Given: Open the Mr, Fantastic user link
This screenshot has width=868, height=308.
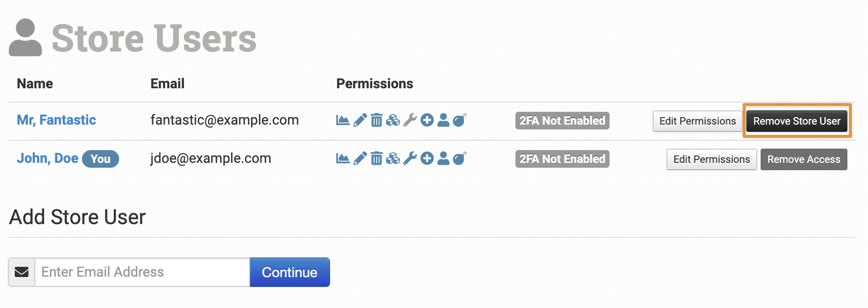Looking at the screenshot, I should pos(56,120).
